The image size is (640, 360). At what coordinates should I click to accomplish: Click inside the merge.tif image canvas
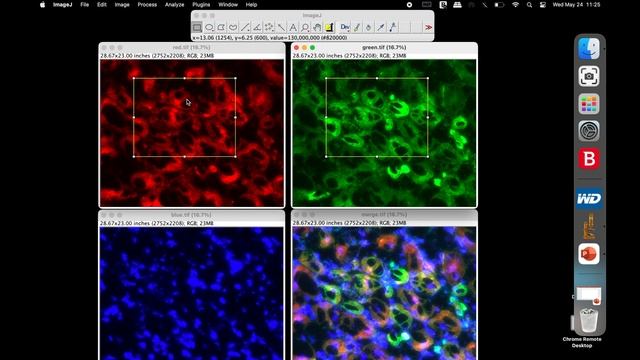384,293
